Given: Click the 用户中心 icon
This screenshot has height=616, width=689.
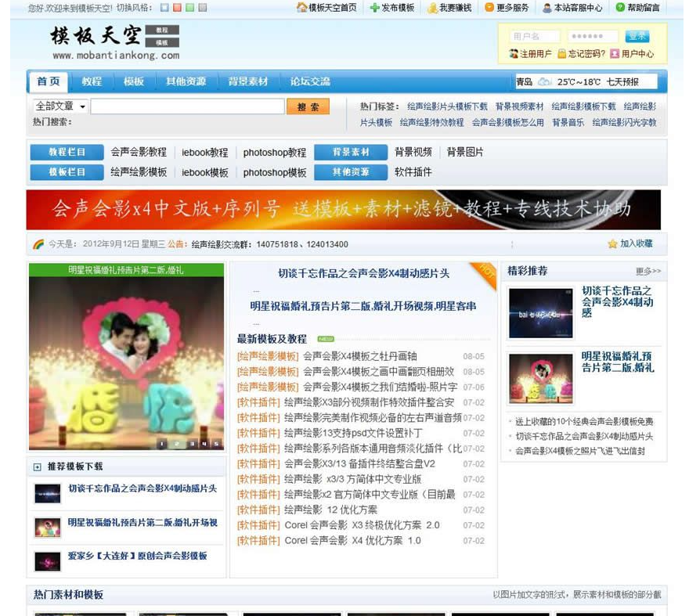Looking at the screenshot, I should pyautogui.click(x=615, y=53).
